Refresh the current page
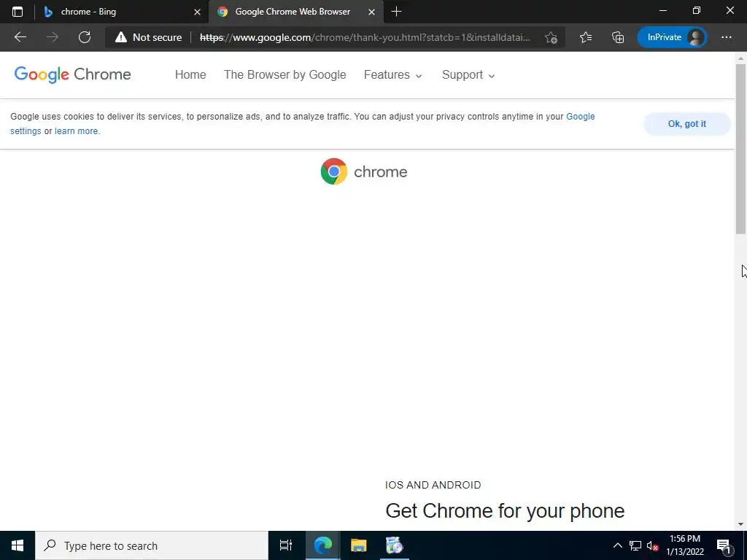The width and height of the screenshot is (747, 560). (85, 37)
